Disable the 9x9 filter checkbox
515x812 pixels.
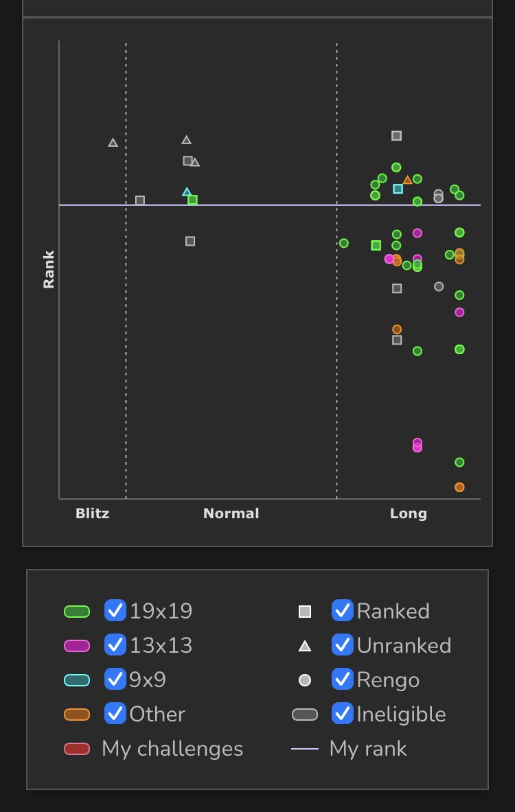pyautogui.click(x=115, y=680)
